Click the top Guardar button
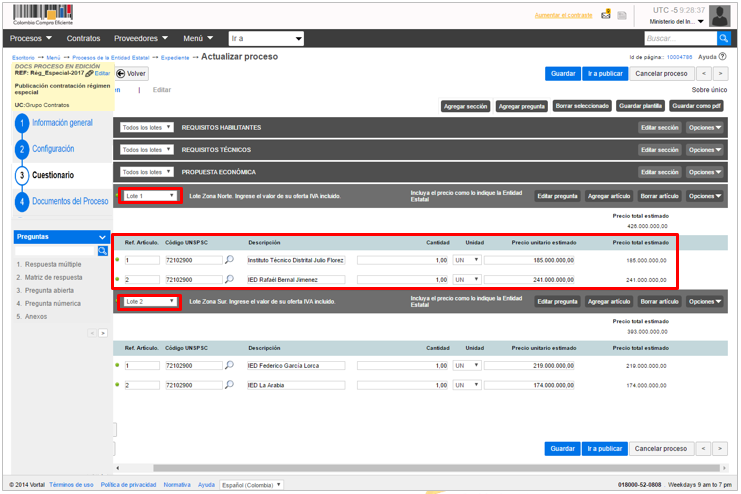Screen dimensions: 741x494 tap(563, 74)
